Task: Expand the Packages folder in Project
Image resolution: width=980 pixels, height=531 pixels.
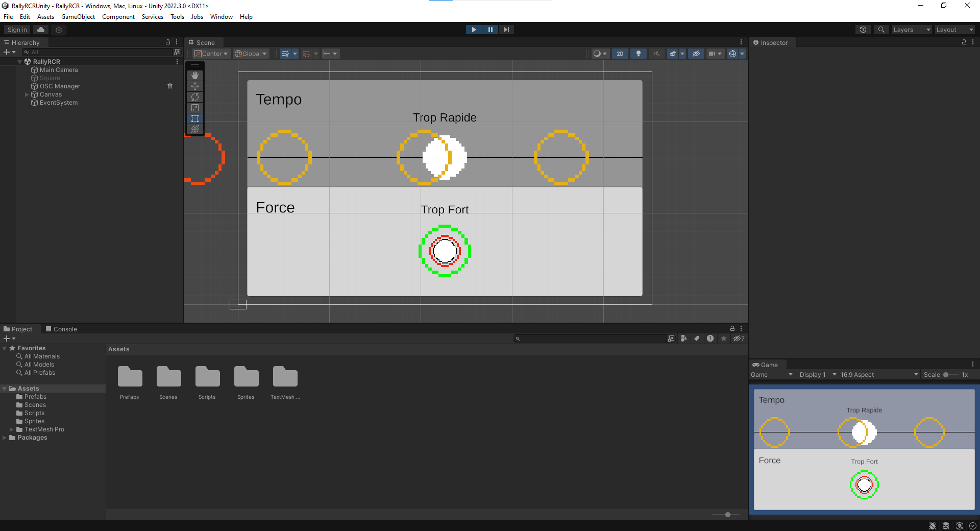Action: [x=5, y=438]
